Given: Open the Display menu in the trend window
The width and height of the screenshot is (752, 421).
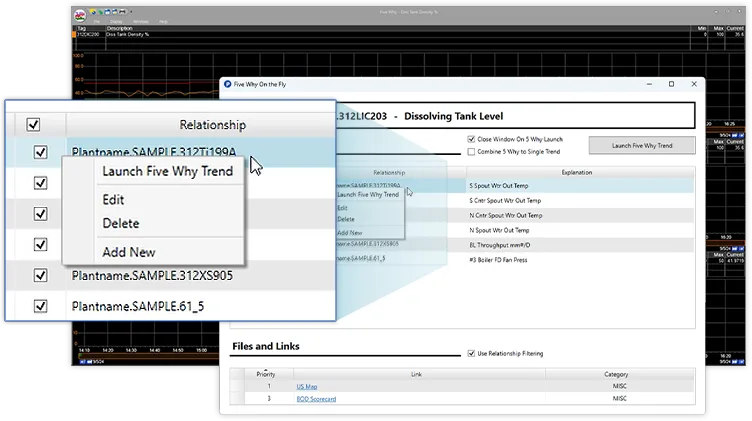Looking at the screenshot, I should 116,22.
